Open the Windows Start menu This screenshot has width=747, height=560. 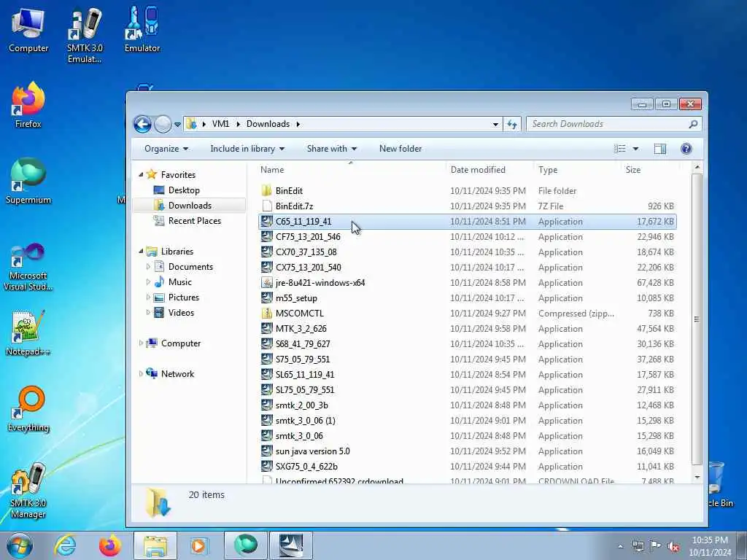point(19,545)
